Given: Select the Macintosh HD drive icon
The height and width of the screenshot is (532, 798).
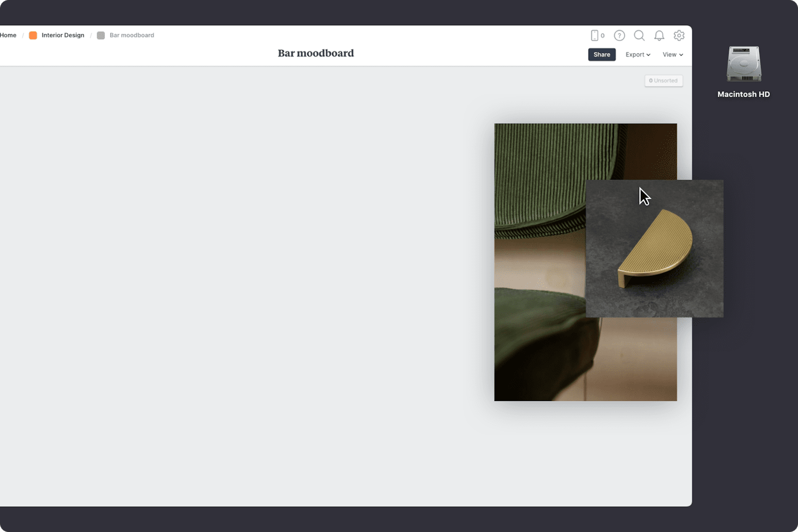Looking at the screenshot, I should pyautogui.click(x=744, y=64).
